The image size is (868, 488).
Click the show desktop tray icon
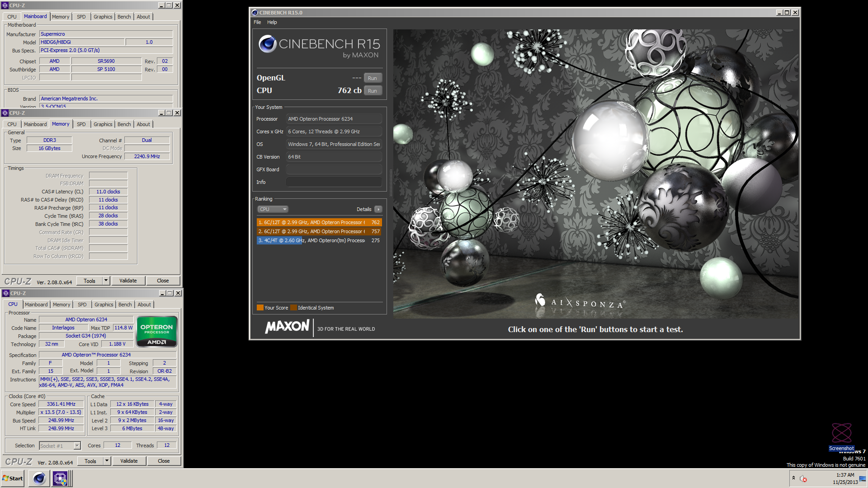(x=863, y=479)
